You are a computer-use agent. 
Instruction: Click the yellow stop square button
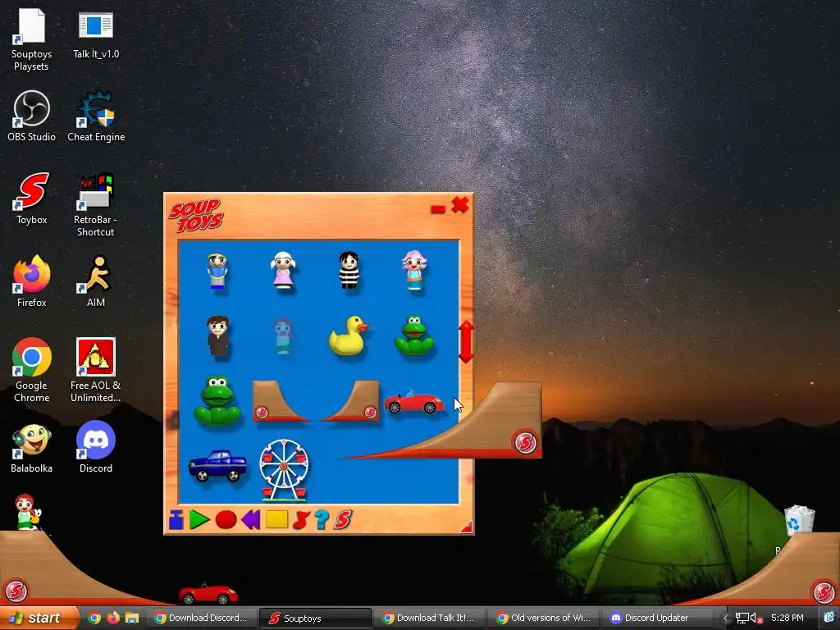point(277,519)
